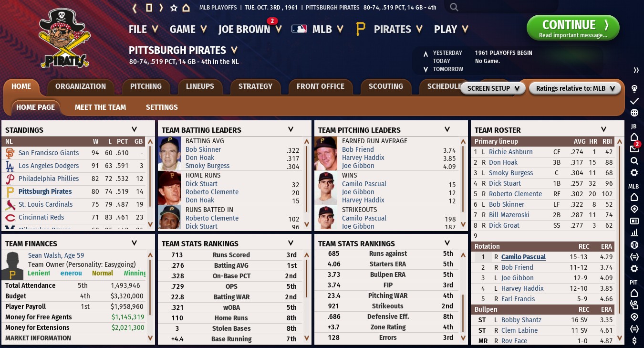
Task: Click the back navigation arrow at top
Action: (135, 8)
